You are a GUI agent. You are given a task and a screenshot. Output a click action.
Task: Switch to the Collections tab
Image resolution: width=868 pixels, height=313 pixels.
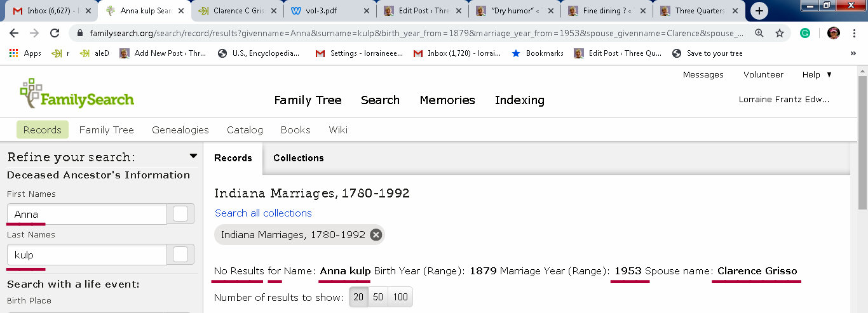tap(298, 158)
